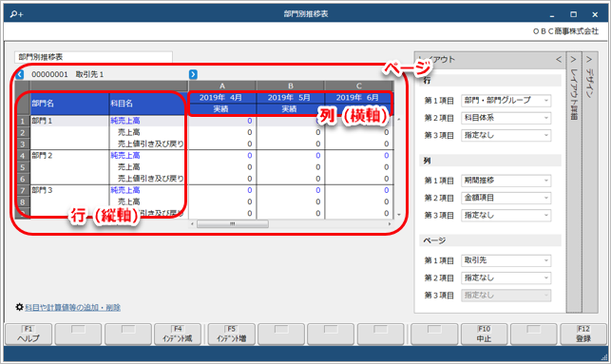Click the 部門 3 cell
Screen dimensions: 611x364
click(x=69, y=190)
